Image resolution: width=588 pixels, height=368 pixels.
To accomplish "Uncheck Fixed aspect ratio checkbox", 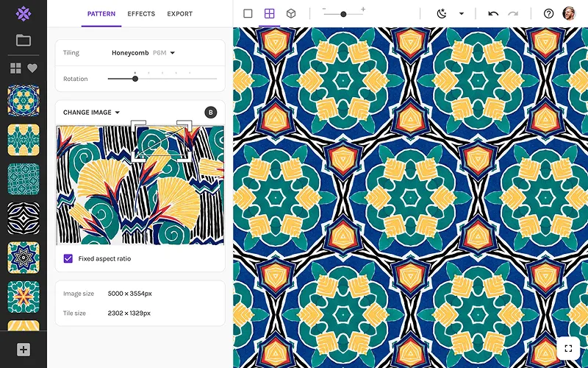I will click(68, 258).
